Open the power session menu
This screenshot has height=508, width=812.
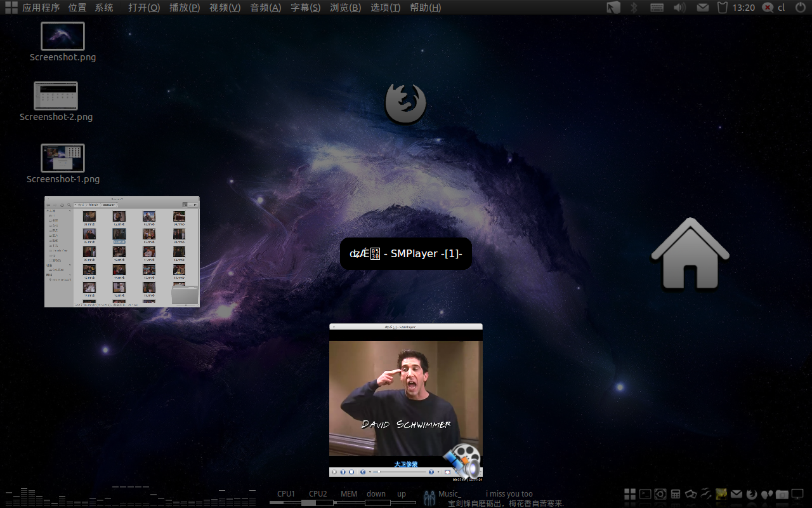[x=800, y=8]
